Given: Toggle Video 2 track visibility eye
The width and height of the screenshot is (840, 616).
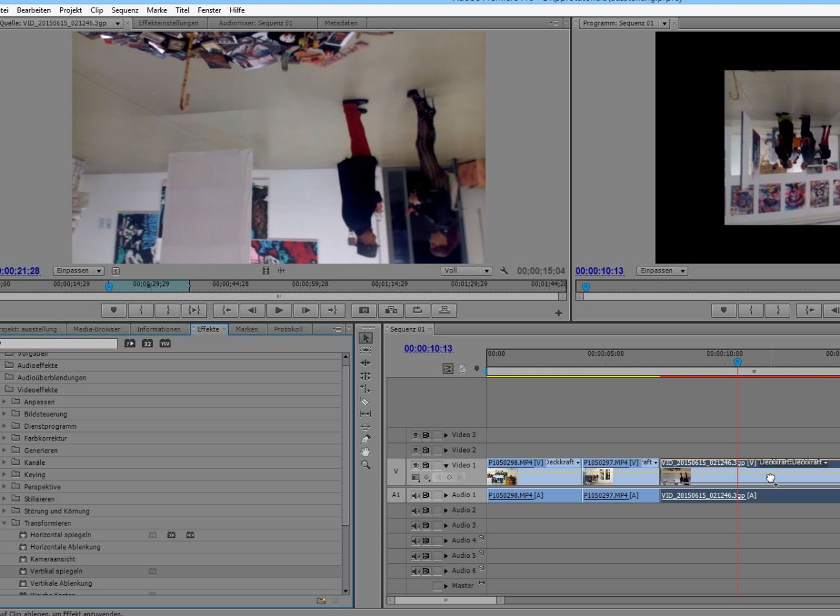Looking at the screenshot, I should (415, 450).
